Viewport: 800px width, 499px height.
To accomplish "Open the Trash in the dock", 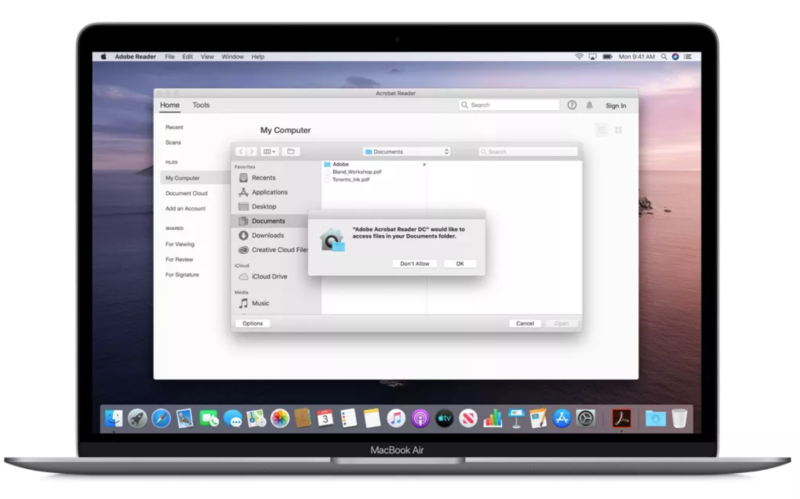I will point(680,418).
